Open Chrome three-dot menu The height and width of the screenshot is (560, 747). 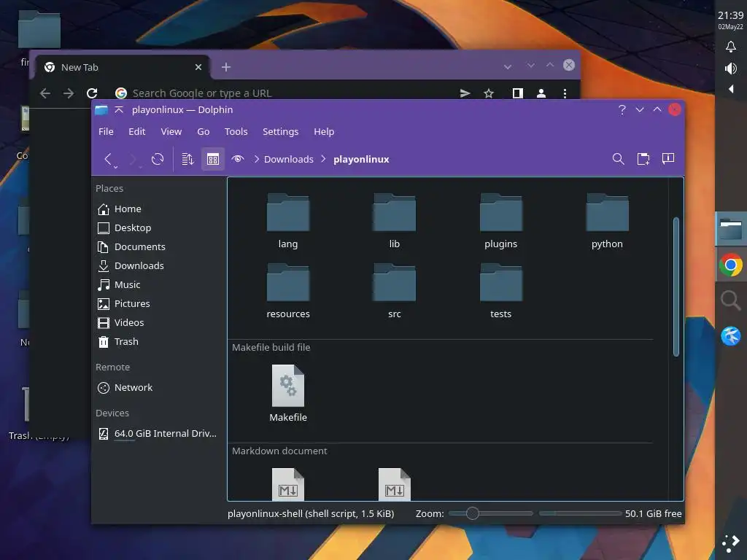(565, 93)
